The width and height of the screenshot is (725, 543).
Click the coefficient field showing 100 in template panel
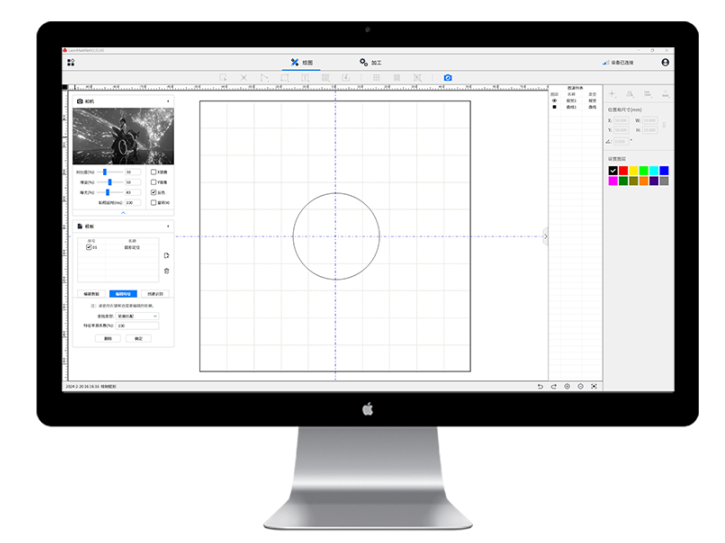coord(137,326)
